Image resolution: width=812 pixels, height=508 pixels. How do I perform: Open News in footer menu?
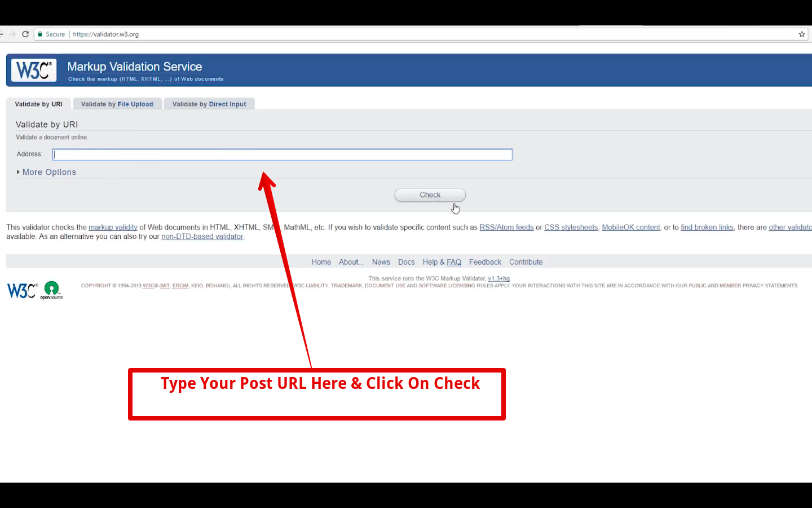click(381, 262)
